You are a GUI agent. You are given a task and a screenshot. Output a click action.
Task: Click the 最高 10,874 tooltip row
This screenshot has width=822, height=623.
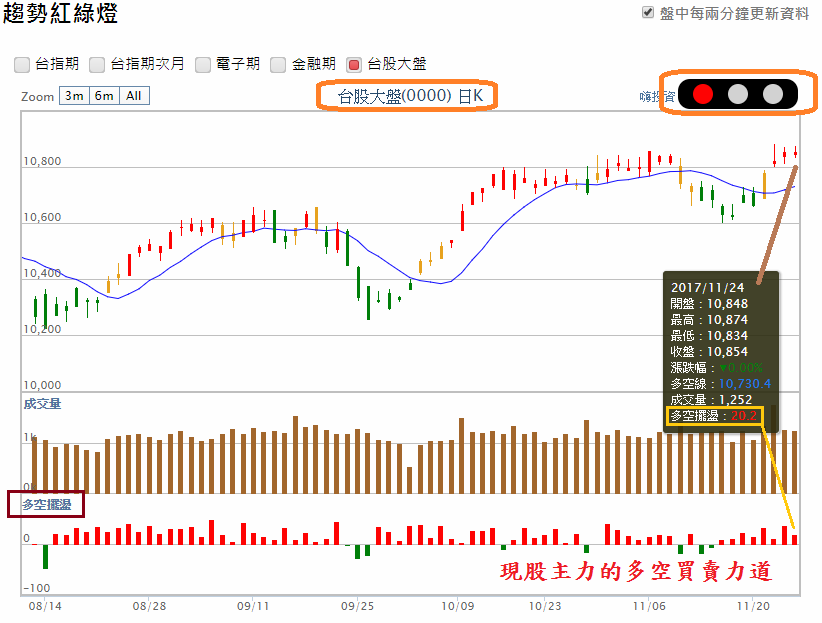coord(709,319)
